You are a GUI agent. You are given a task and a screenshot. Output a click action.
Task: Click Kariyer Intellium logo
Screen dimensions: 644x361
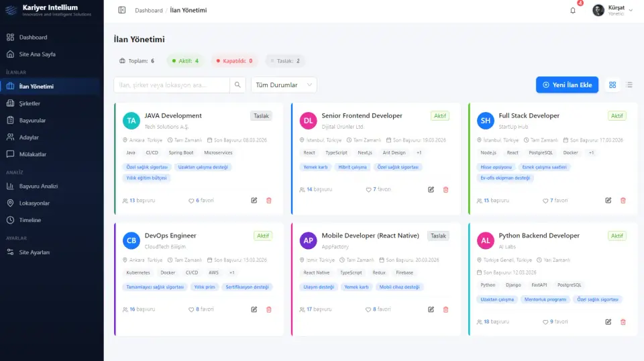(48, 10)
